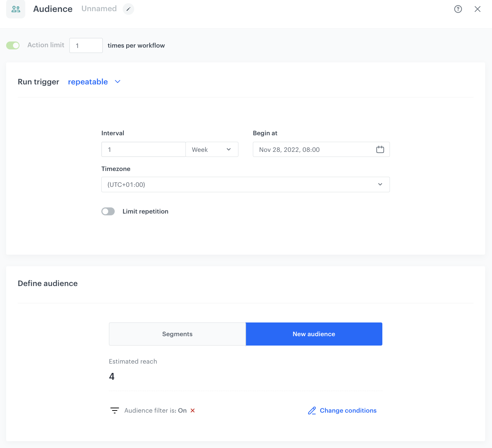
Task: Select the New audience tab
Action: click(314, 334)
